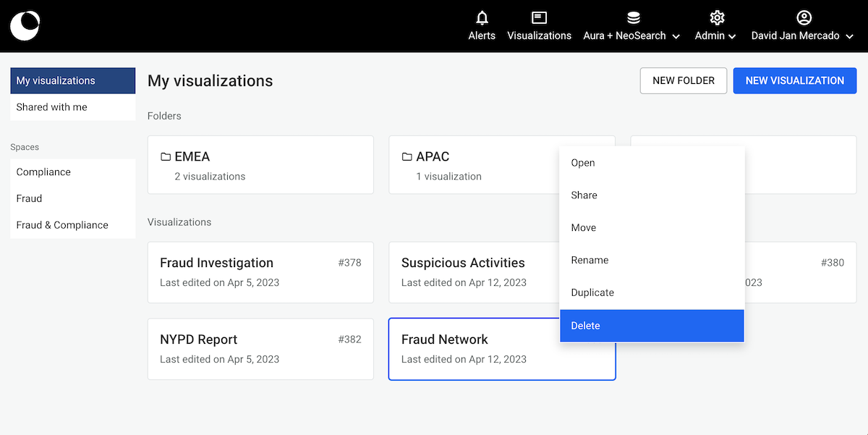Open the NYPD Report visualization card
This screenshot has width=868, height=435.
[x=260, y=349]
